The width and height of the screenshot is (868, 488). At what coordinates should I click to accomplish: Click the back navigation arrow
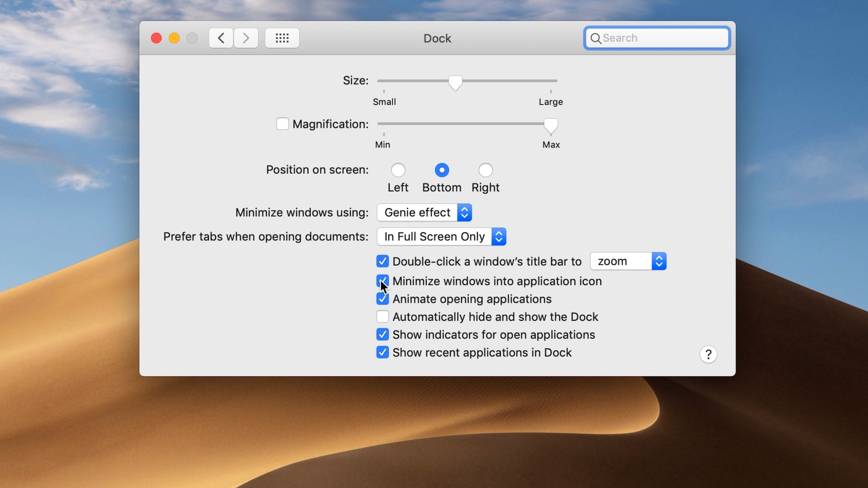pos(221,38)
